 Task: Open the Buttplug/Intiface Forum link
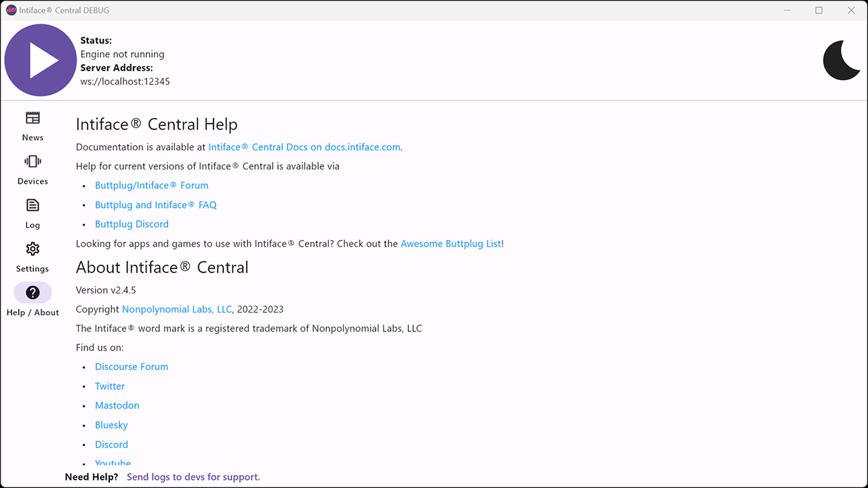(x=151, y=185)
